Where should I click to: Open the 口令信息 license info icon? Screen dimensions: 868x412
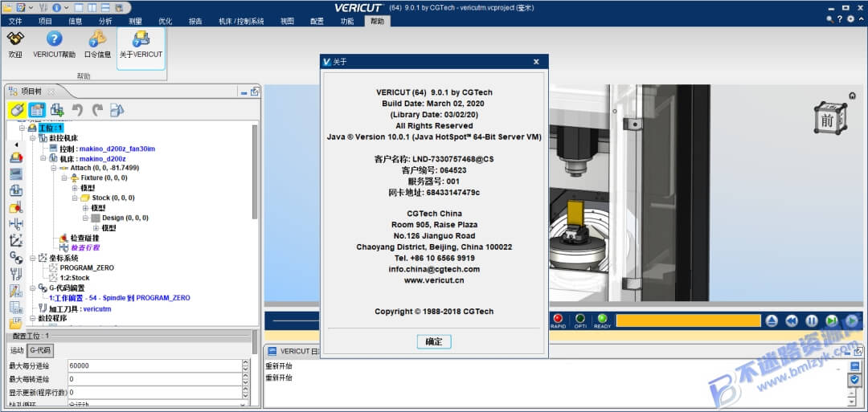[97, 39]
